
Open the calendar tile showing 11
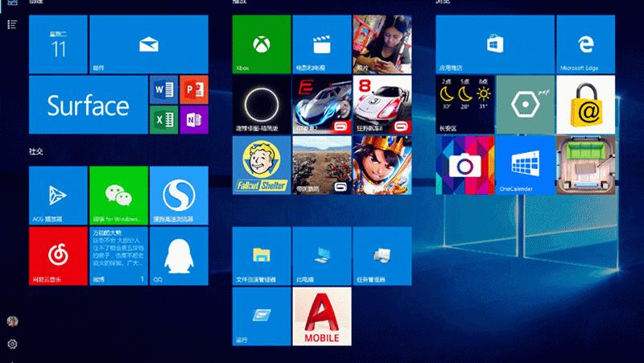click(58, 44)
